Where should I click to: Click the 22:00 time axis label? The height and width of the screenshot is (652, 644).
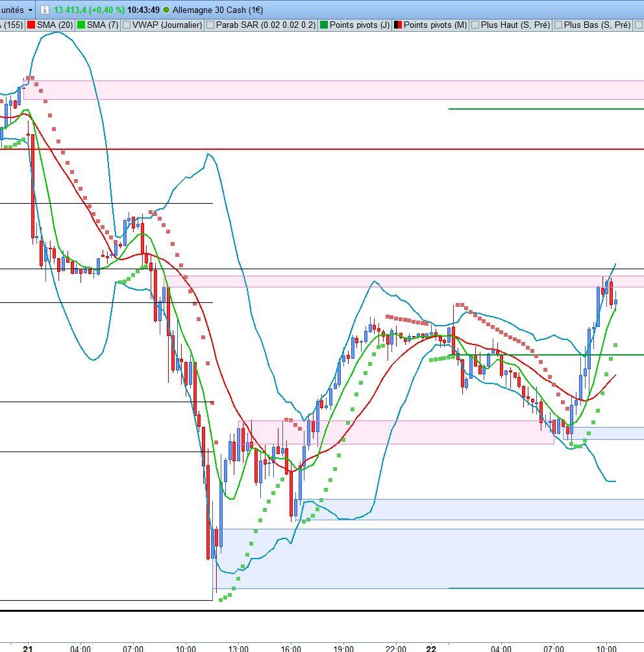pos(395,648)
